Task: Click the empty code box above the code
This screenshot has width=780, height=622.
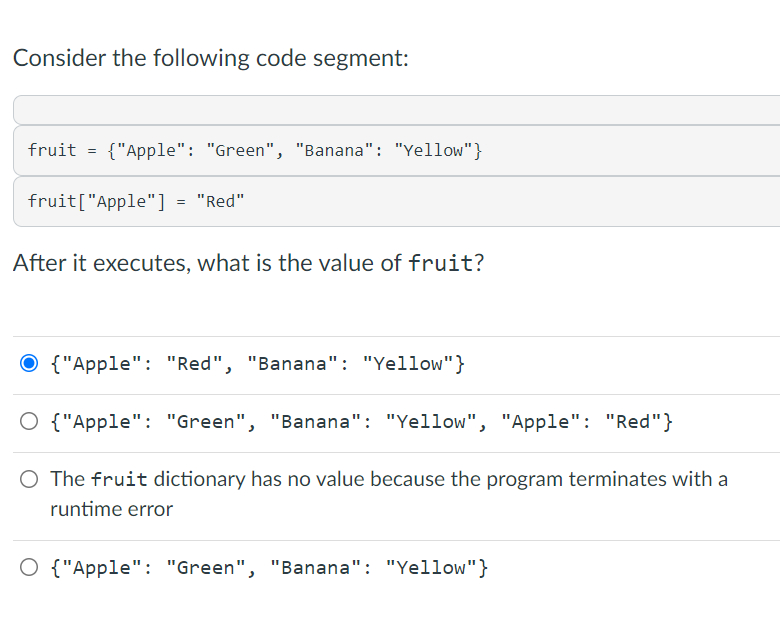Action: pos(396,109)
